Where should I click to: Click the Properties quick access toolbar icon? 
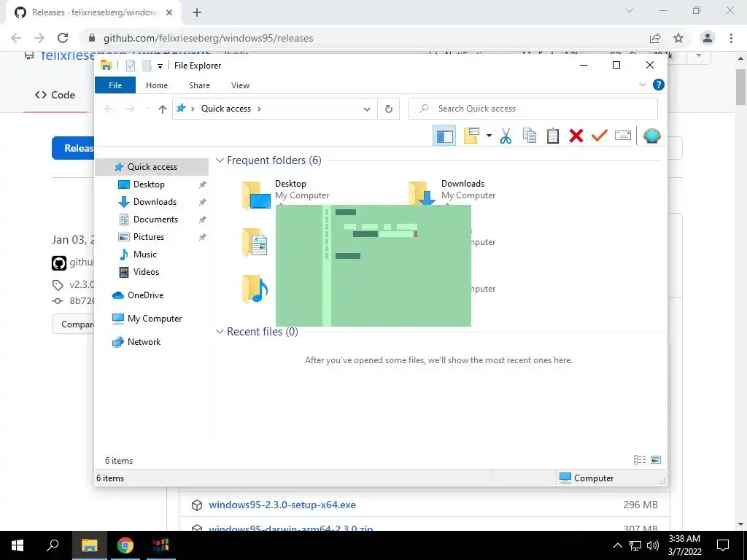pos(130,66)
